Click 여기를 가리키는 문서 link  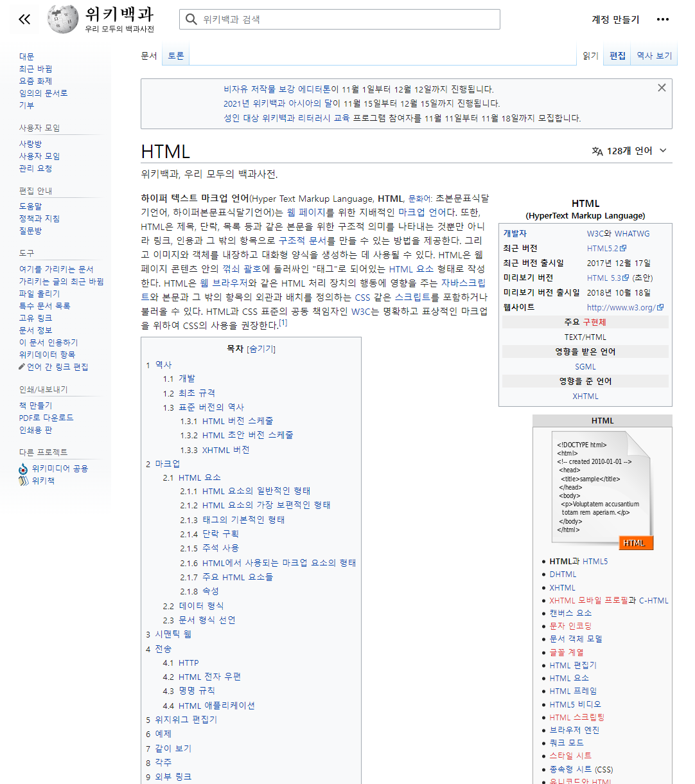(56, 269)
